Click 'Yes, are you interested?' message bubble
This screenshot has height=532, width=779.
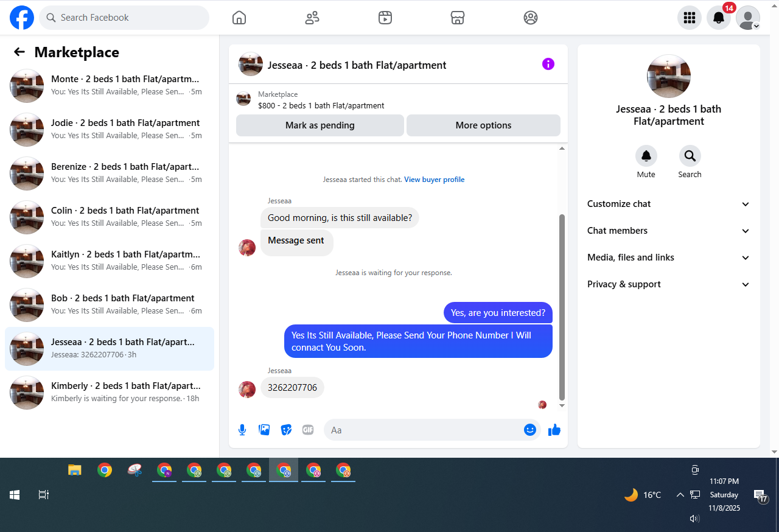498,313
